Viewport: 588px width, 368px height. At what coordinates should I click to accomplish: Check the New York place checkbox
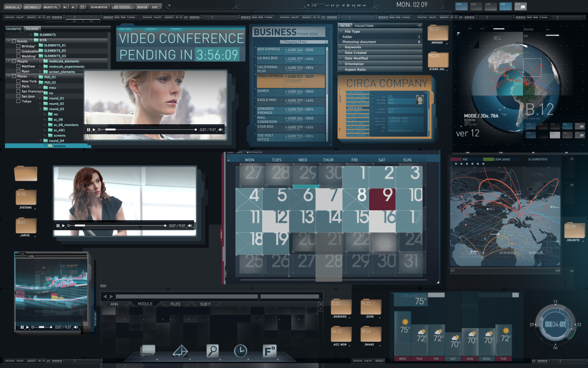[18, 81]
